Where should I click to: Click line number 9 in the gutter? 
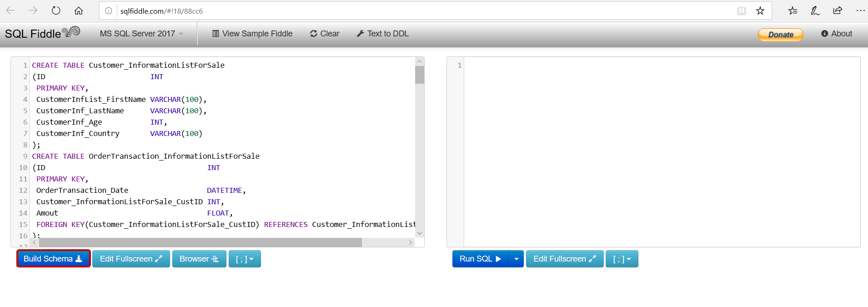coord(25,156)
